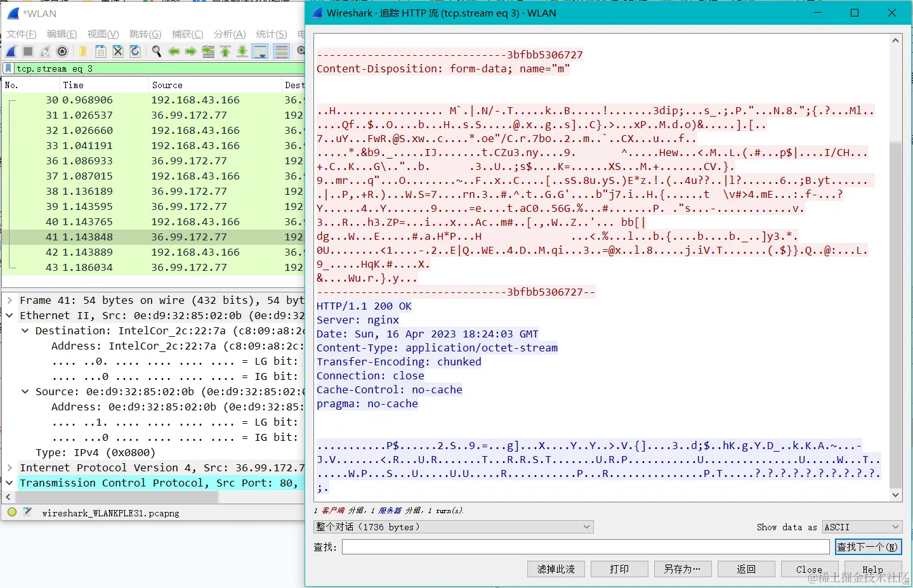The width and height of the screenshot is (913, 588).
Task: Go to specified packet icon
Action: click(x=208, y=51)
